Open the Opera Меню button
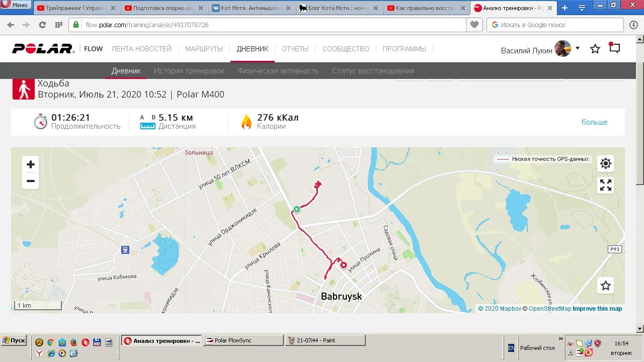 click(x=16, y=5)
